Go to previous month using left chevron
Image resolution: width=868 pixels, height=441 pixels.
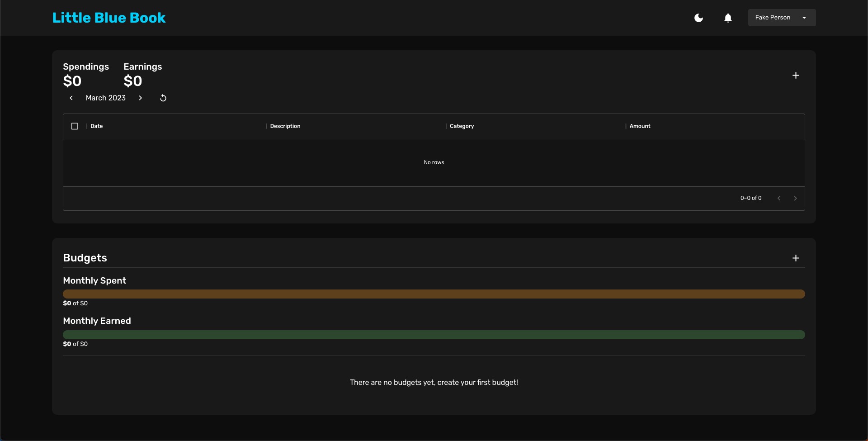(x=71, y=98)
